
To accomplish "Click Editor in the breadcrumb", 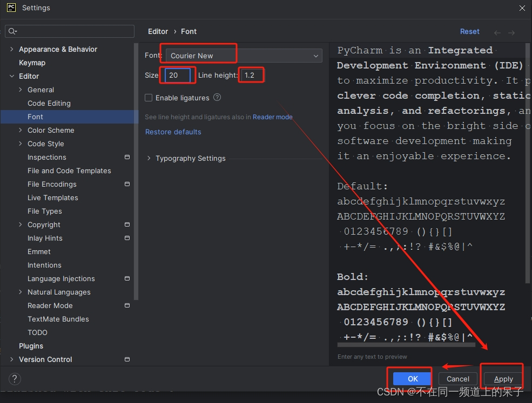I will (x=158, y=31).
